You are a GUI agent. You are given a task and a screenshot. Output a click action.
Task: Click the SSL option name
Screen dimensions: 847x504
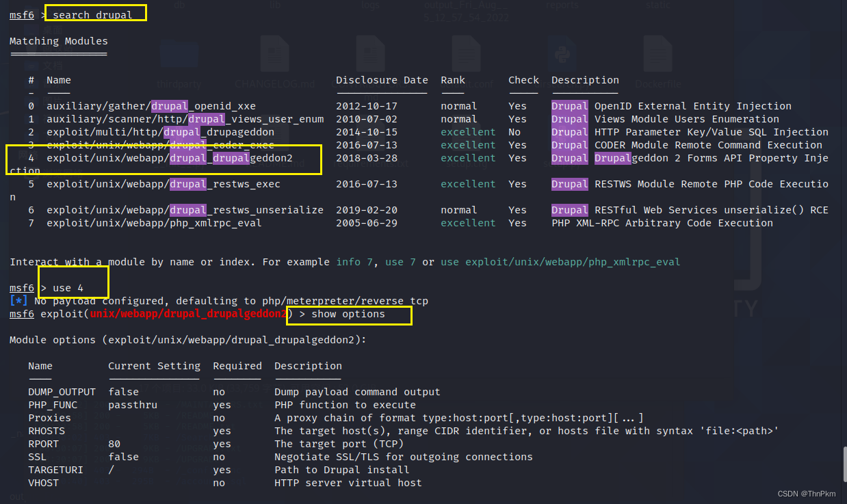pos(37,457)
